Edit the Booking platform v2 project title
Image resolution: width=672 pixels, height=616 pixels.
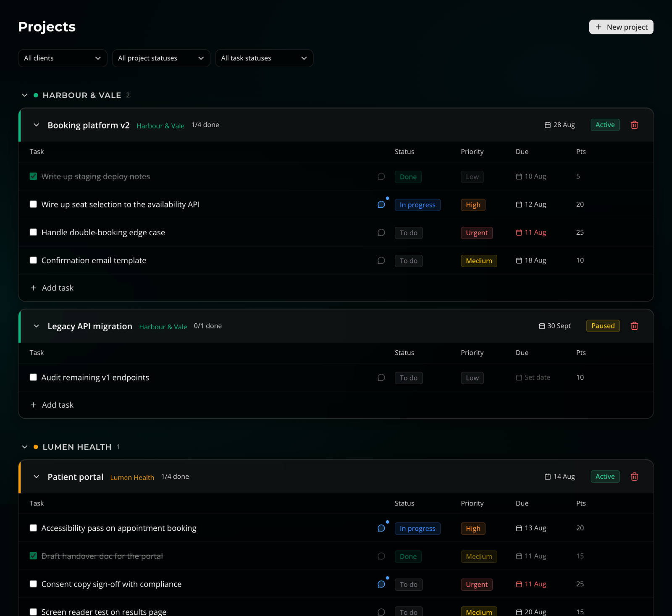point(89,126)
